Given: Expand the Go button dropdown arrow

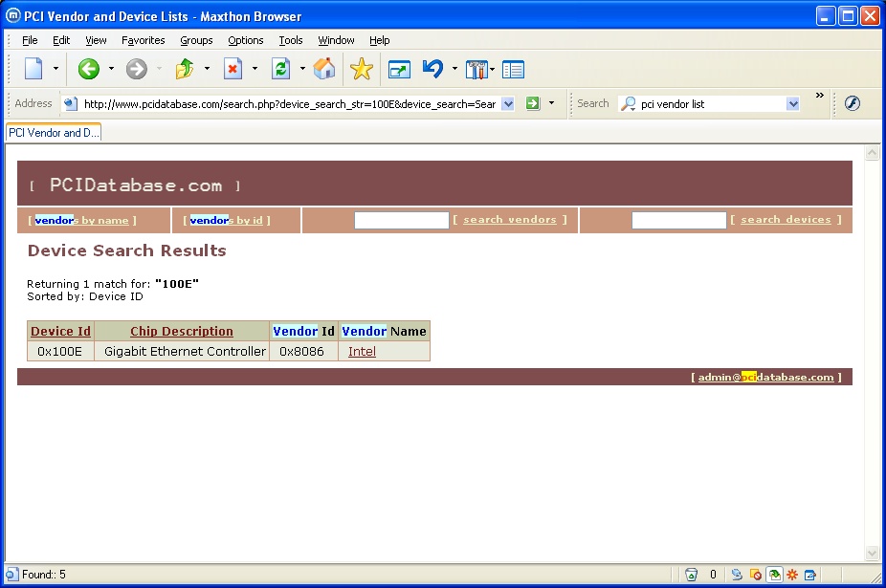Looking at the screenshot, I should coord(551,103).
